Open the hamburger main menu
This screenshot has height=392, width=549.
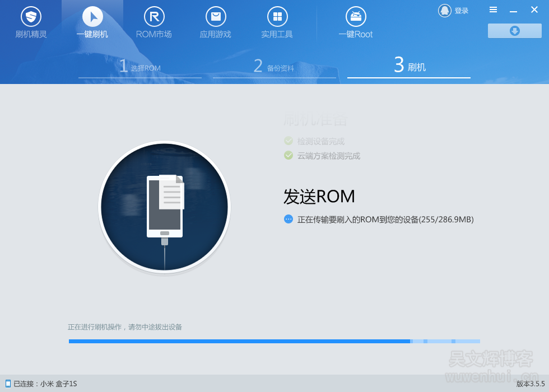pos(493,10)
